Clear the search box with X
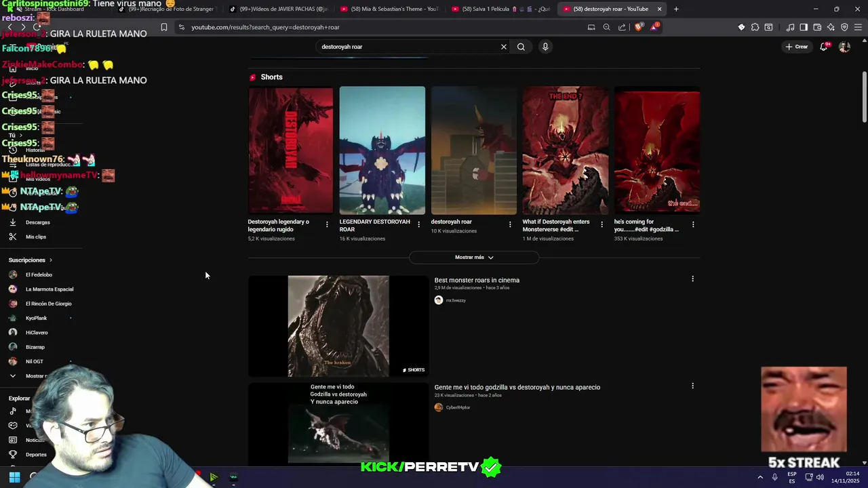 pos(504,47)
